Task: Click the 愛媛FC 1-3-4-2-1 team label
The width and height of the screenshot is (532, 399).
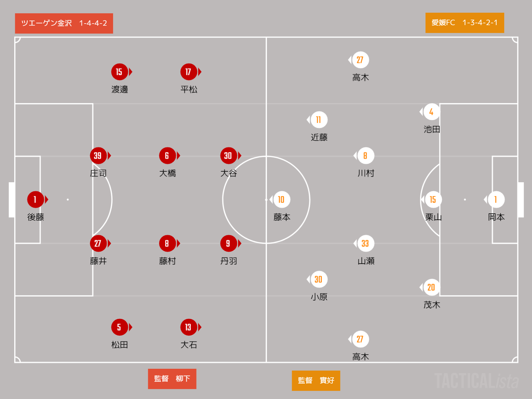Action: pos(465,23)
